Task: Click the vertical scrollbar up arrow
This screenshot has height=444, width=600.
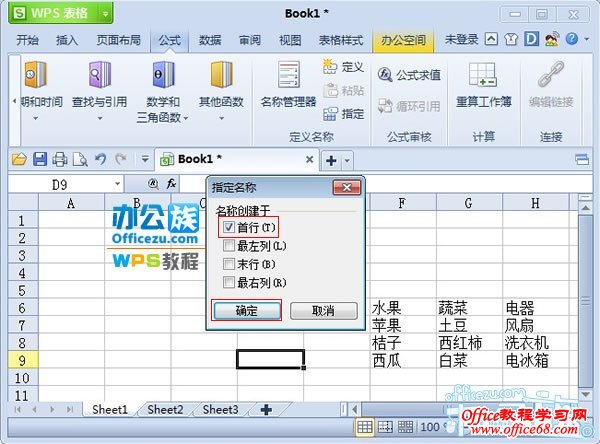Action: coord(585,208)
